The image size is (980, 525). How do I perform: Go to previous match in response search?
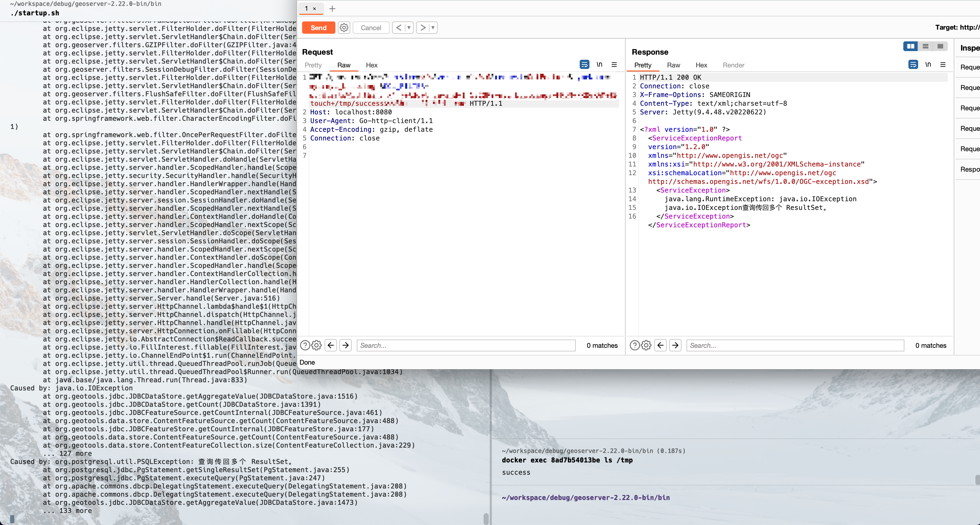point(660,345)
